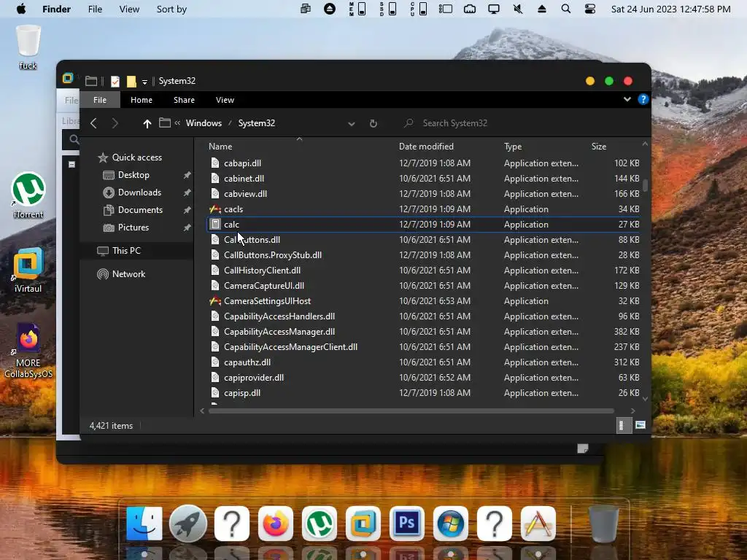Click the eject icon in menu bar
The height and width of the screenshot is (560, 747).
tap(542, 9)
